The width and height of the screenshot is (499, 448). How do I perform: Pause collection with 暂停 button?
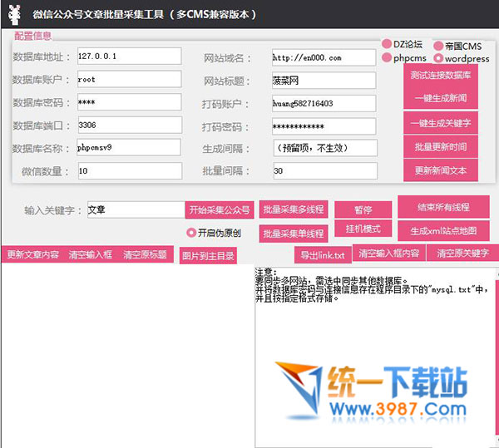tap(363, 209)
